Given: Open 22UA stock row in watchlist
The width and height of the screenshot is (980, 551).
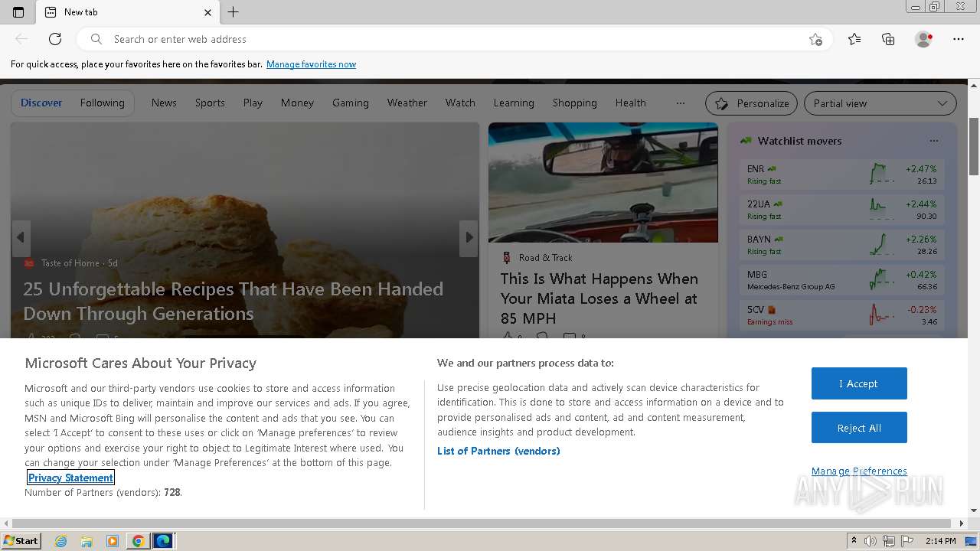Looking at the screenshot, I should coord(842,210).
